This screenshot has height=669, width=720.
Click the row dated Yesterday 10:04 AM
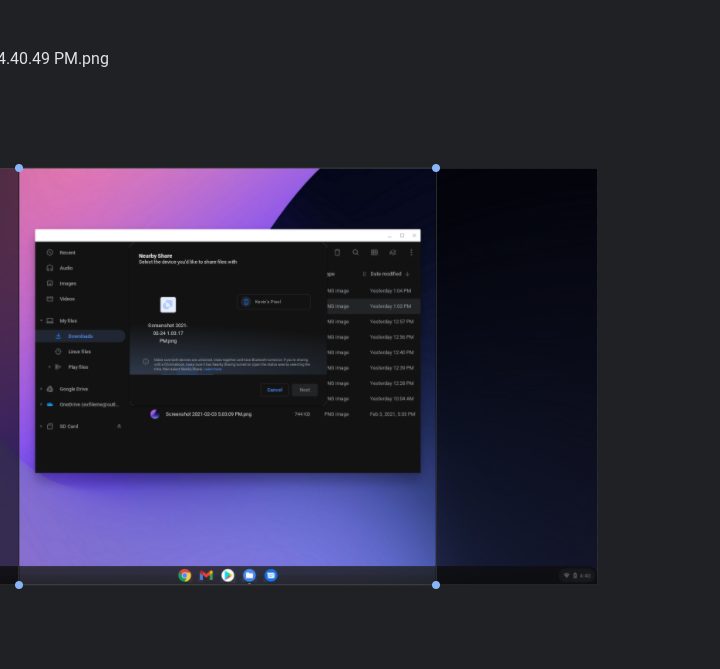[373, 399]
